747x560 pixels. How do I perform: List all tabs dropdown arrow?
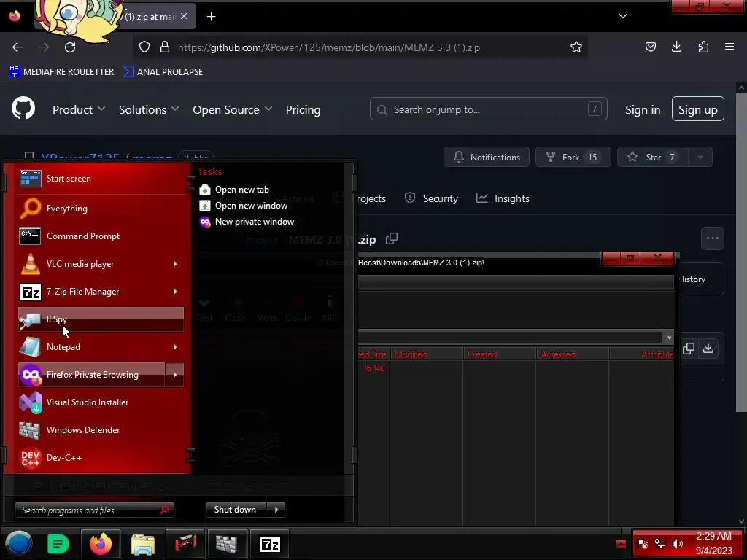(623, 16)
